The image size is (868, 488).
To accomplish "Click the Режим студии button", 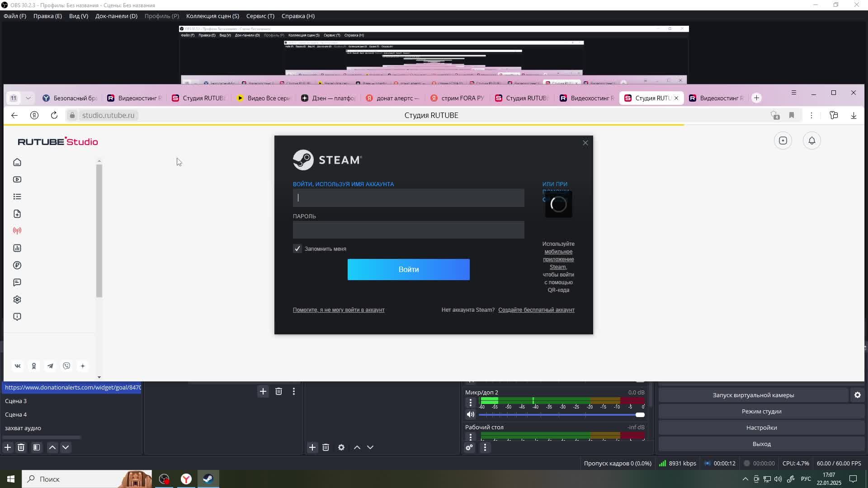I will (x=761, y=411).
